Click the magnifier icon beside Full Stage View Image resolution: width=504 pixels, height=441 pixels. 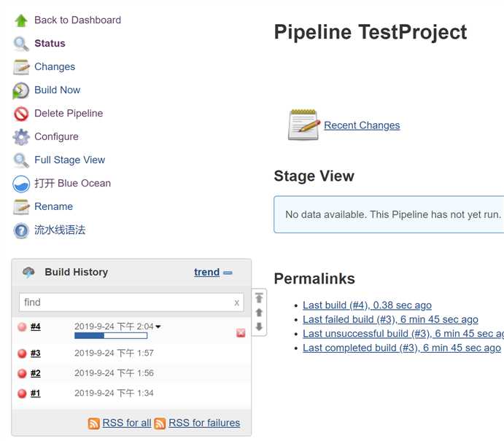(x=21, y=160)
